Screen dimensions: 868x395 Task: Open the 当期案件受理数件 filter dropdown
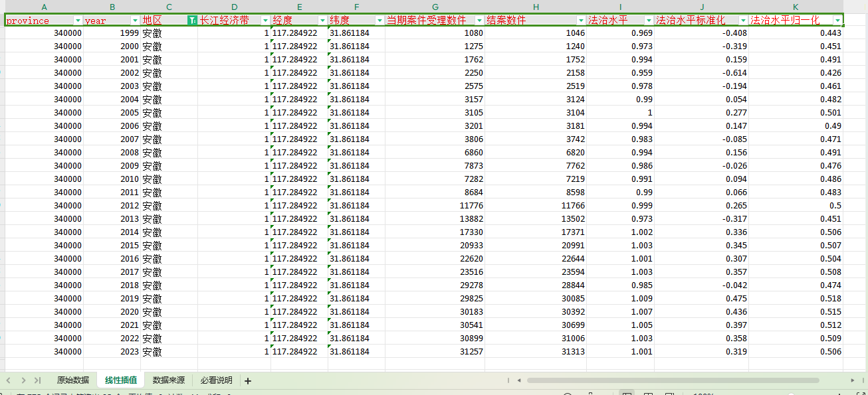coord(479,21)
